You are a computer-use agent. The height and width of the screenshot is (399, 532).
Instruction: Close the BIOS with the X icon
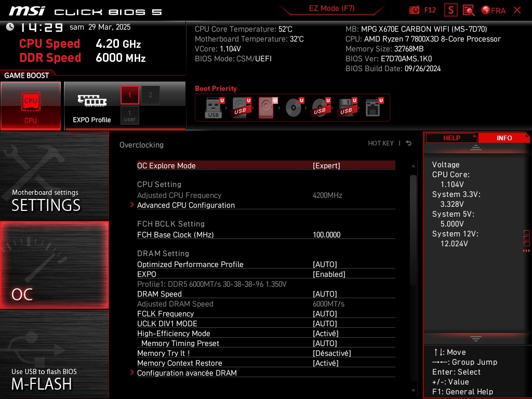click(517, 10)
